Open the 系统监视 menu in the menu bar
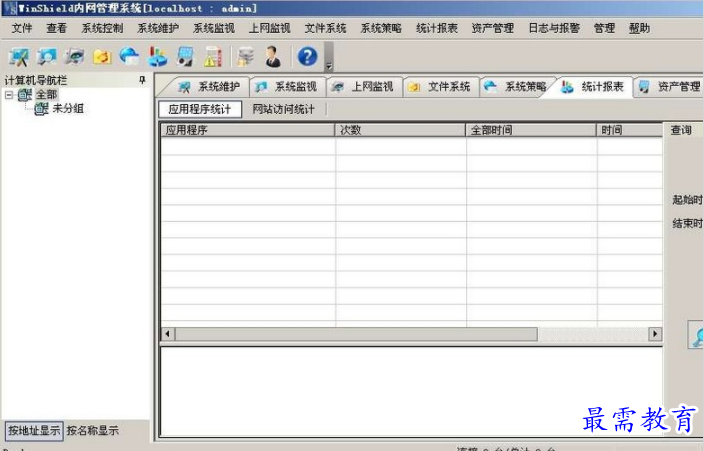 pyautogui.click(x=214, y=28)
